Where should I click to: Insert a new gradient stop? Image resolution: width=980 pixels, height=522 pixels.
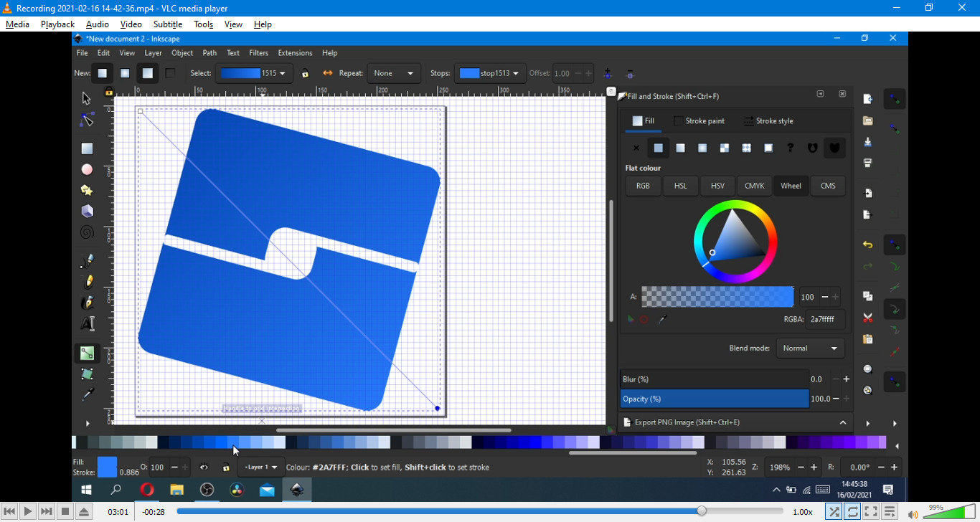[607, 73]
